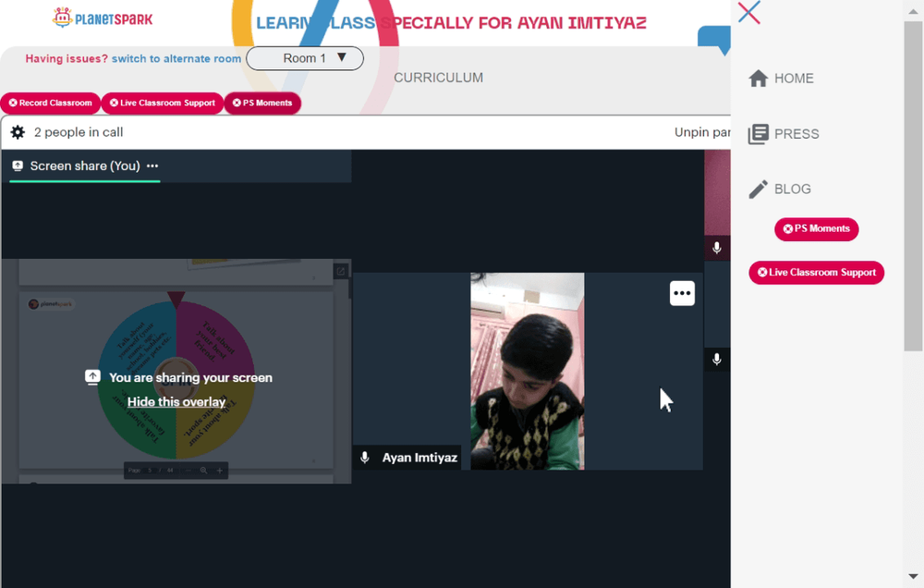Image resolution: width=924 pixels, height=588 pixels.
Task: Click the press newspaper icon
Action: [759, 134]
